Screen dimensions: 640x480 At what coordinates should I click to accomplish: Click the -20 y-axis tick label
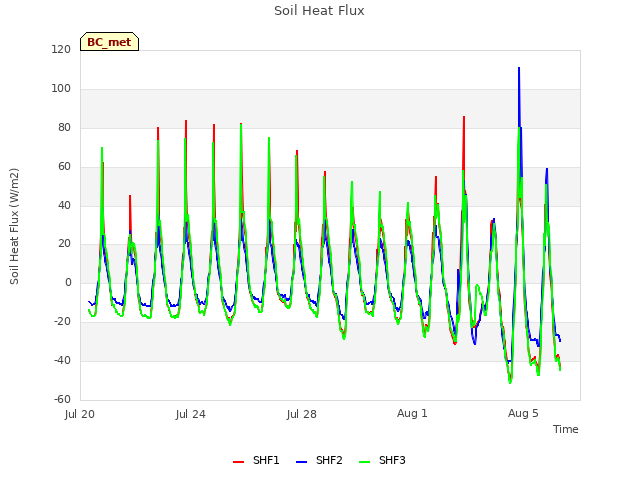[62, 322]
